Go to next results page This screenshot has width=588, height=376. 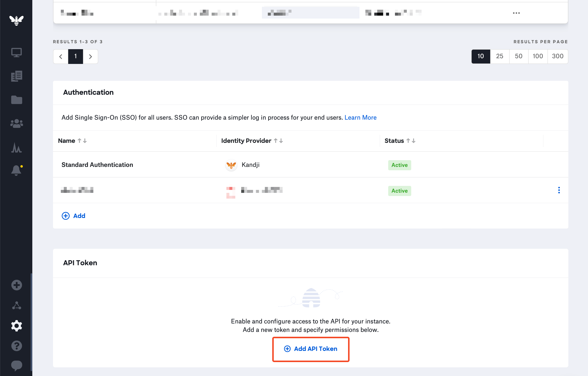point(90,57)
